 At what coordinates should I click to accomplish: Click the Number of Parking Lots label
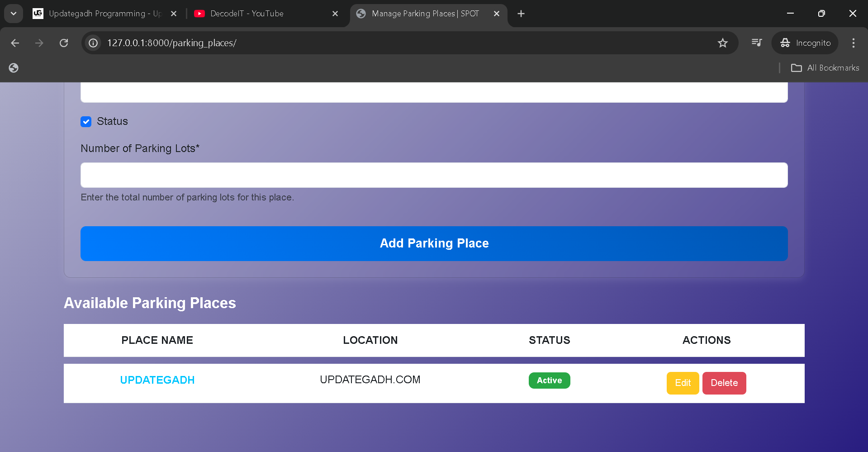tap(140, 148)
